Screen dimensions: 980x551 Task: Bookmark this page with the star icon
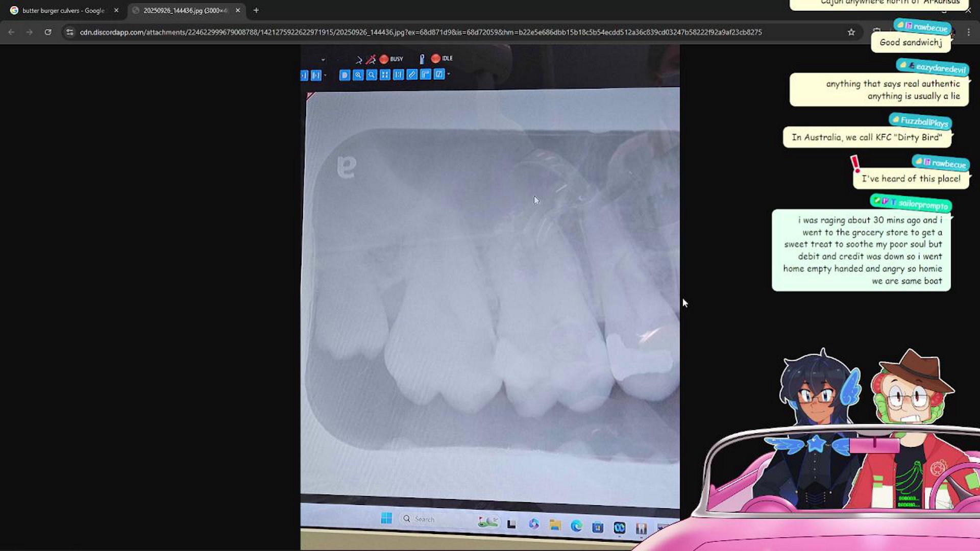pos(851,32)
